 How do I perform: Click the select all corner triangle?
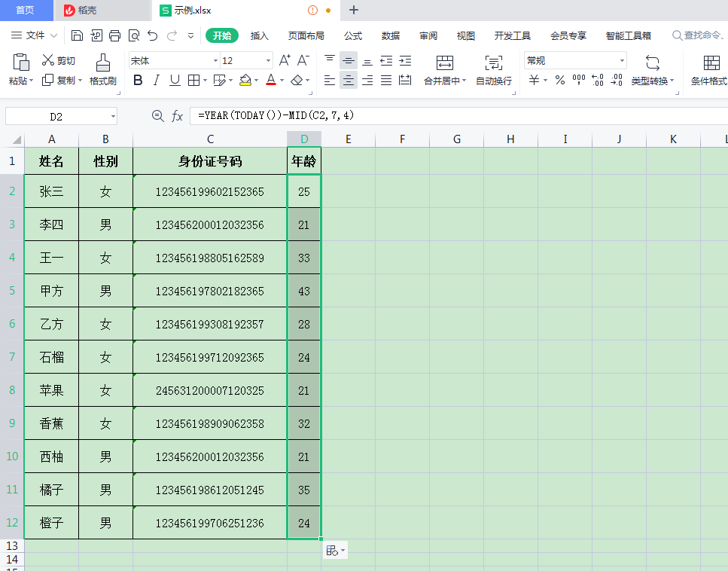(17, 139)
